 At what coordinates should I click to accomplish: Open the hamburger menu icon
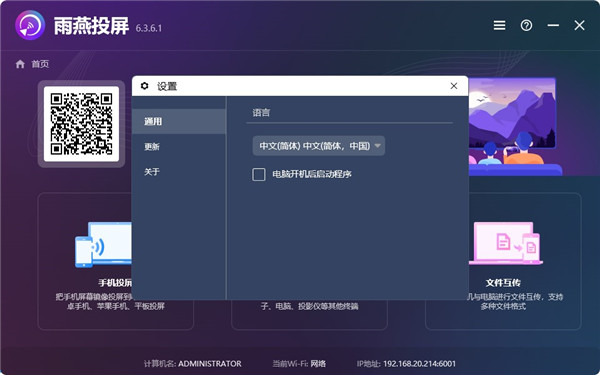pos(499,25)
